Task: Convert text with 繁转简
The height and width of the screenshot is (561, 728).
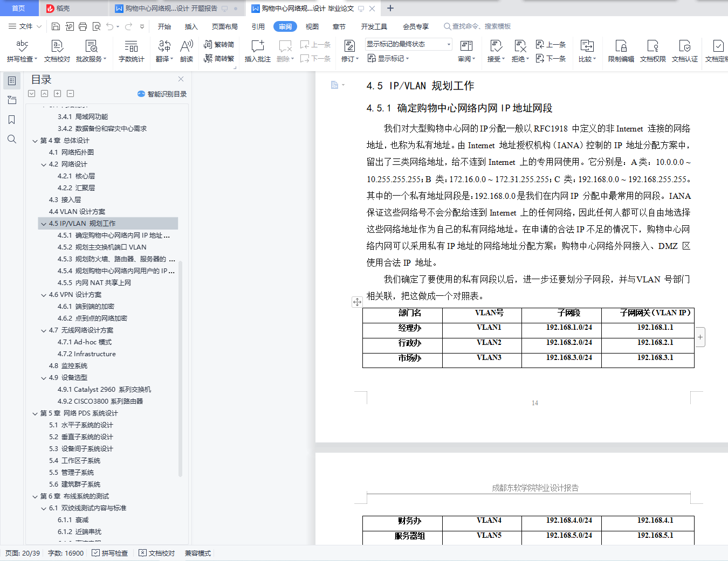Action: pyautogui.click(x=219, y=44)
